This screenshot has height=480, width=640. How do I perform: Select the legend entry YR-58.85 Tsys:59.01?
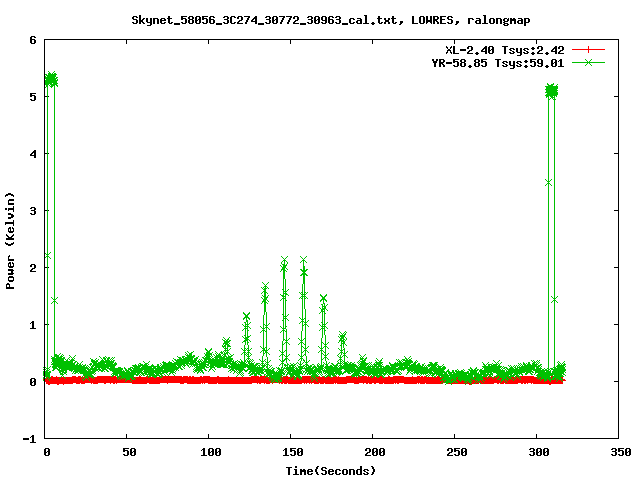[x=498, y=63]
